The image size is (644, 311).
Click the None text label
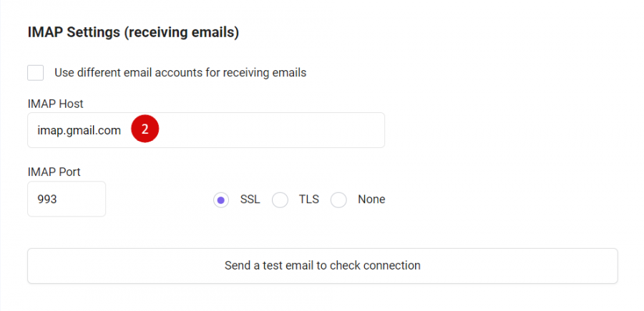tap(371, 199)
